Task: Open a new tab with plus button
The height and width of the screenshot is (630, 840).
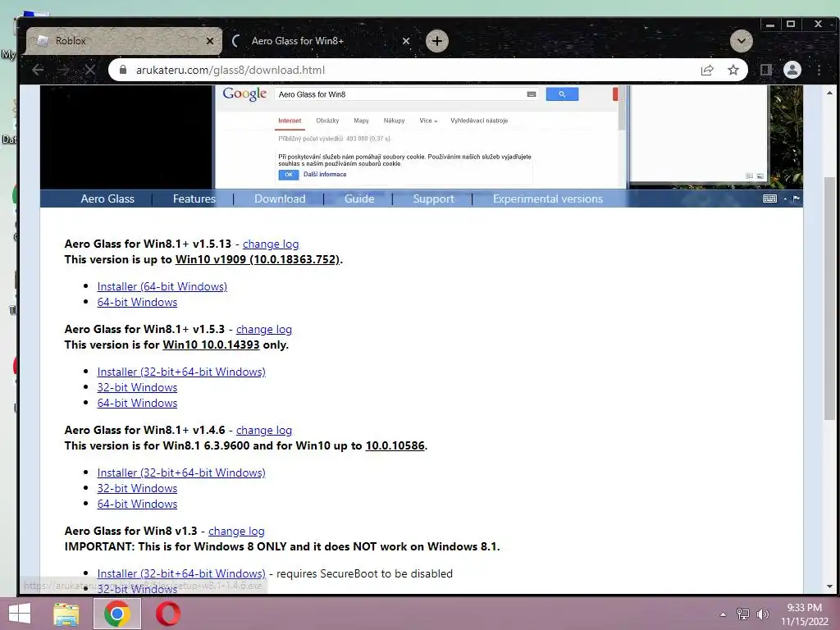Action: [437, 41]
